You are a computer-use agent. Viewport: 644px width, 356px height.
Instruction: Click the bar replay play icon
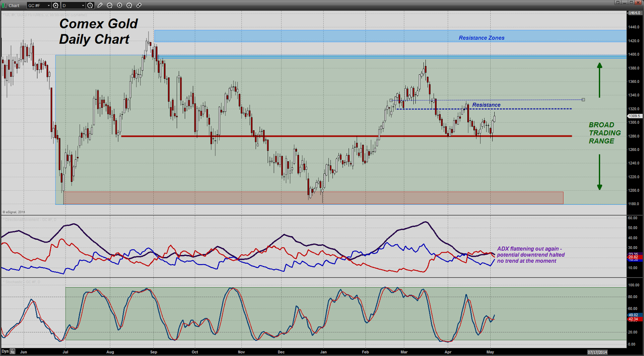(120, 5)
